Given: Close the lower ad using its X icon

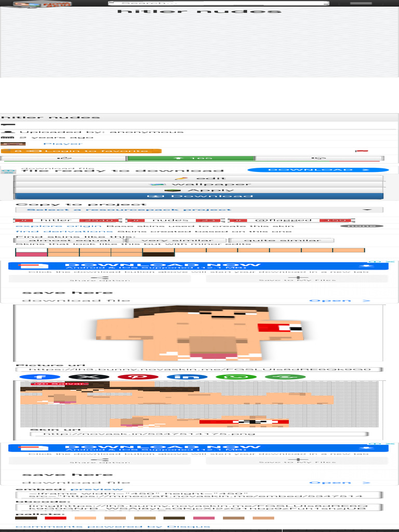Looking at the screenshot, I should click(390, 444).
